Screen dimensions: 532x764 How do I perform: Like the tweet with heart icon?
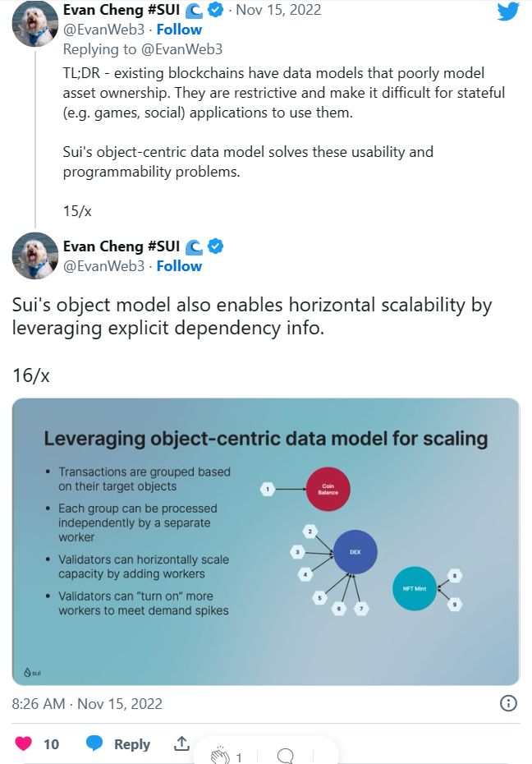(24, 743)
